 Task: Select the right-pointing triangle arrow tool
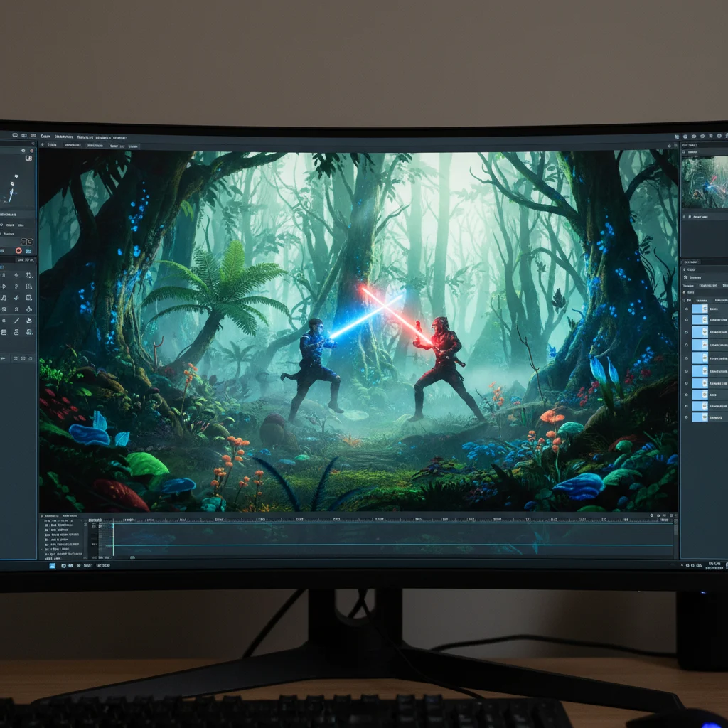coord(4,287)
